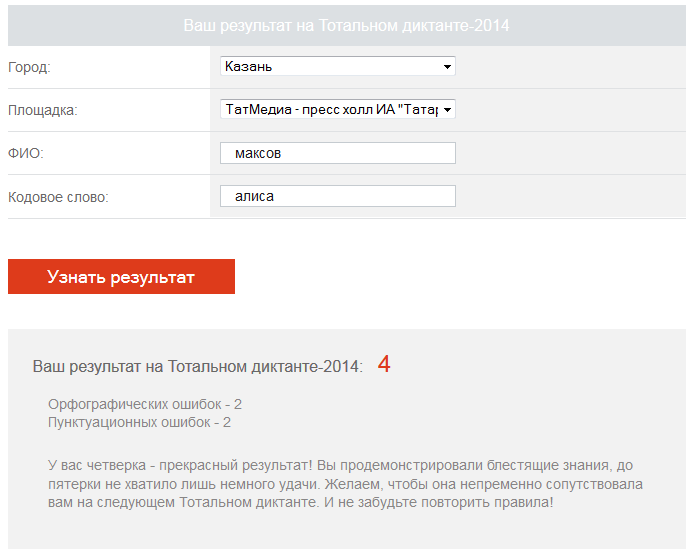Click the red score number 4
Image resolution: width=687 pixels, height=549 pixels.
tap(384, 364)
